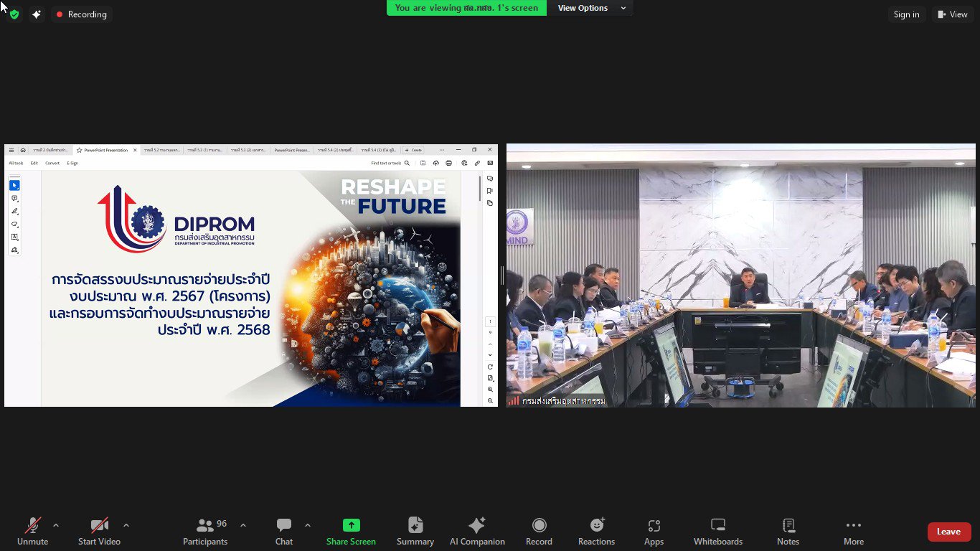Close the PowerPoint Presentation tab
980x551 pixels.
pyautogui.click(x=135, y=150)
